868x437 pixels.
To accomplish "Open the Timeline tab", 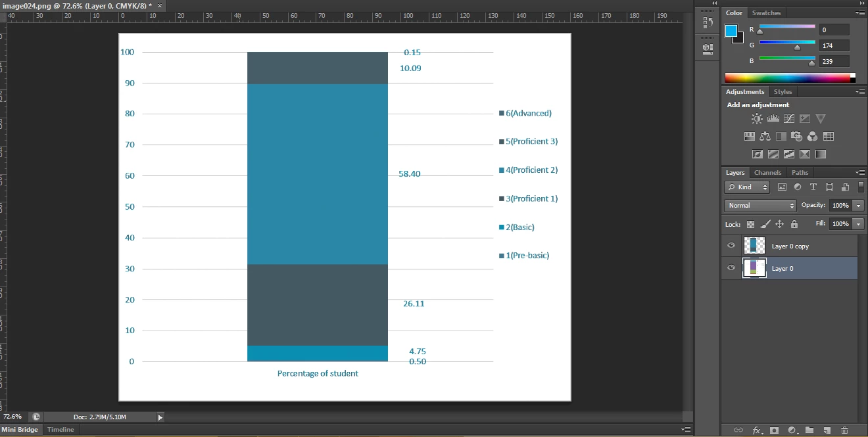I will (60, 430).
